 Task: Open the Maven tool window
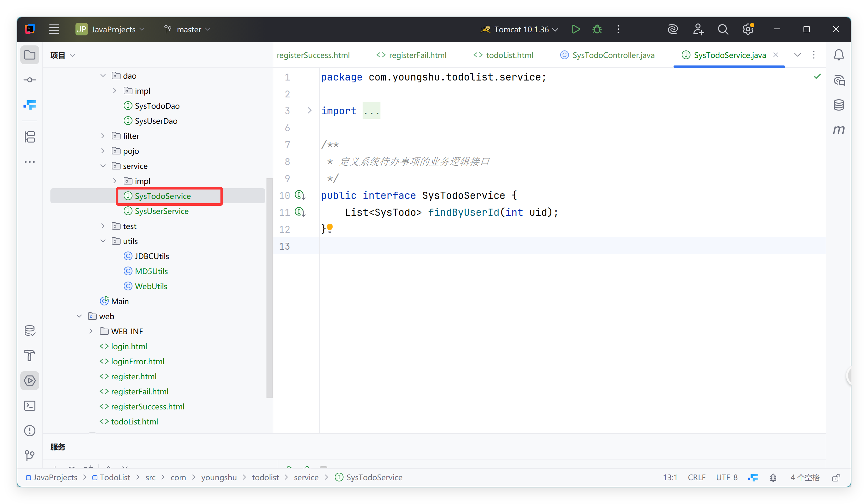pyautogui.click(x=838, y=130)
